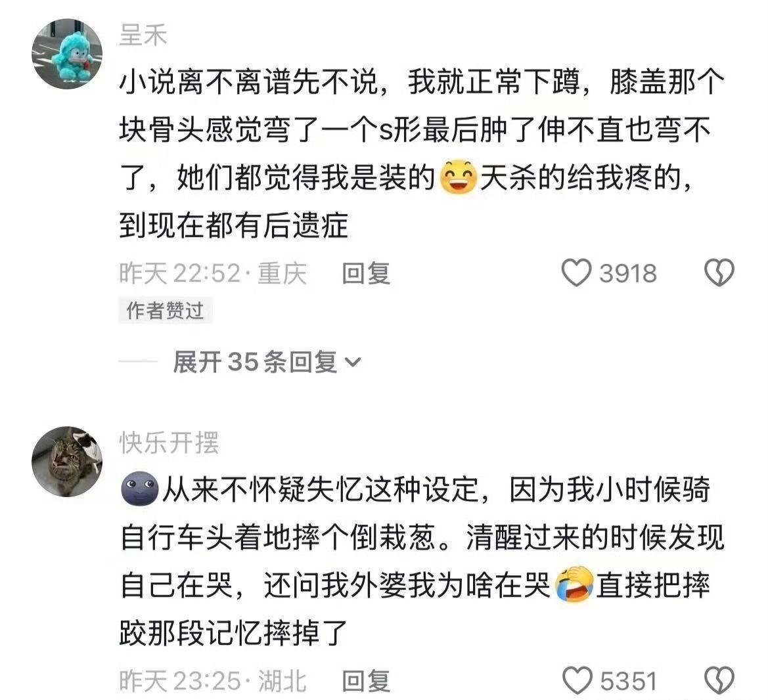Select the 昨天 23:25·湖北 timestamp
Viewport: 768px width, 700px height.
tap(213, 681)
